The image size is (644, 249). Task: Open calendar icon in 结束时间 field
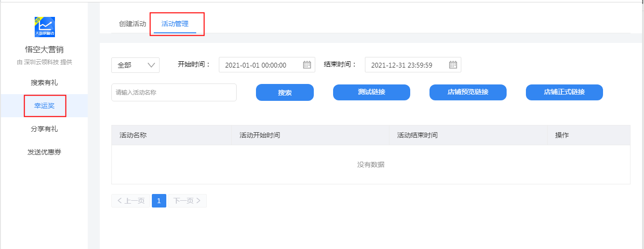pos(453,65)
